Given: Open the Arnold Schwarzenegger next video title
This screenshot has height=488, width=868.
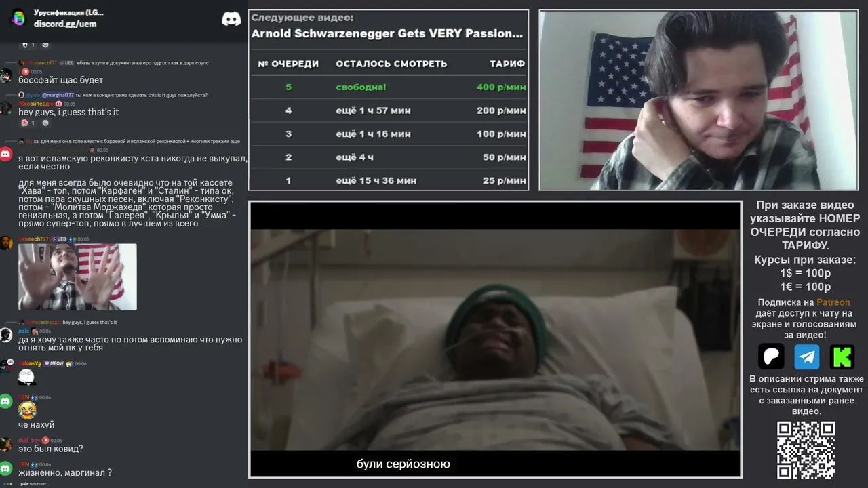Looking at the screenshot, I should coord(387,33).
